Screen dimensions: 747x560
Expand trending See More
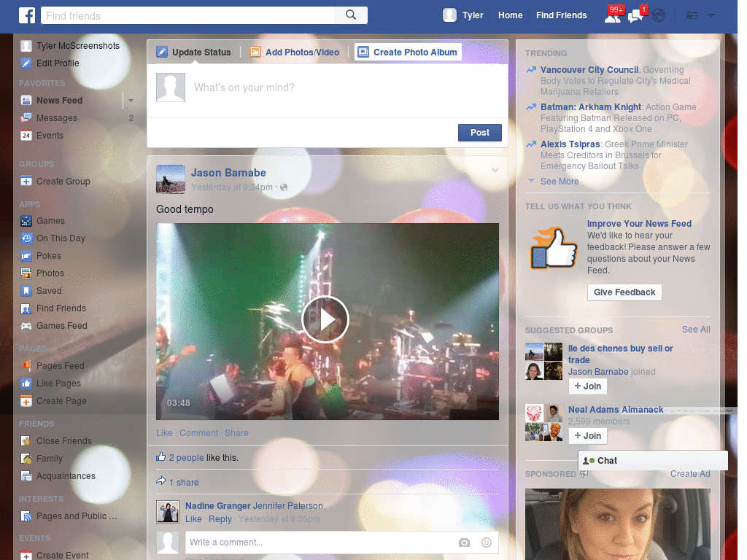(x=560, y=182)
